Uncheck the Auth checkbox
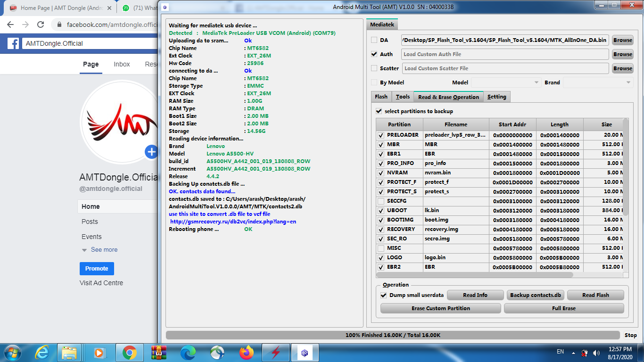This screenshot has width=644, height=362. [x=374, y=54]
